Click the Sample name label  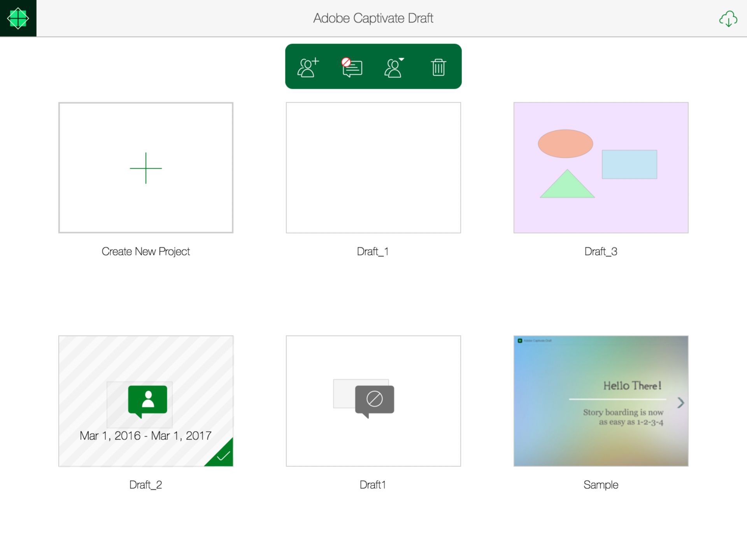[601, 485]
